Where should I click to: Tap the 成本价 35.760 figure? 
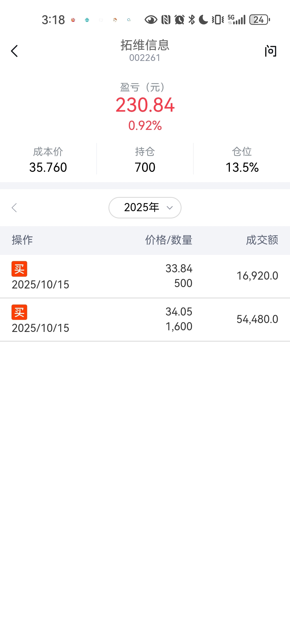[48, 167]
